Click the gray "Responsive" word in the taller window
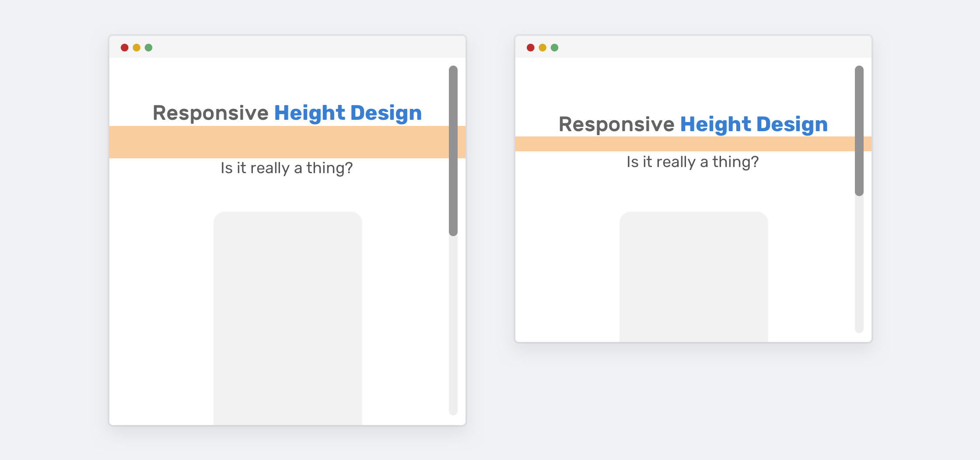This screenshot has width=980, height=460. pos(210,113)
